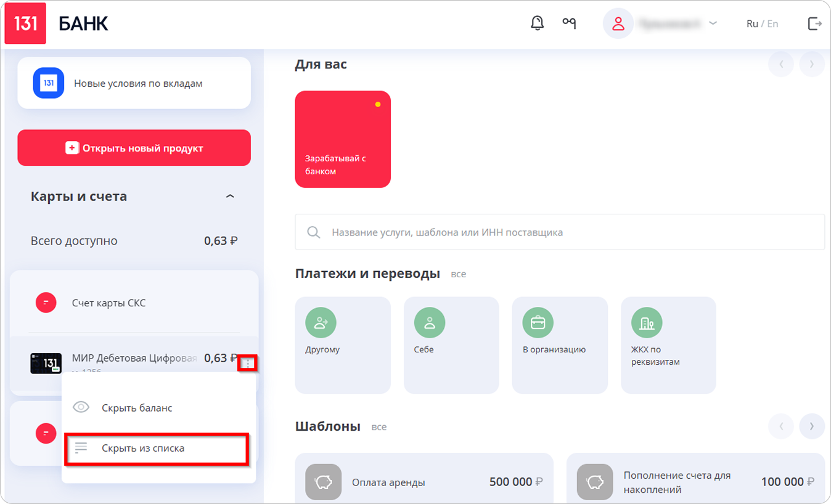Open the 'В организацию' payment tile
Viewport: 831px width, 504px height.
[559, 344]
